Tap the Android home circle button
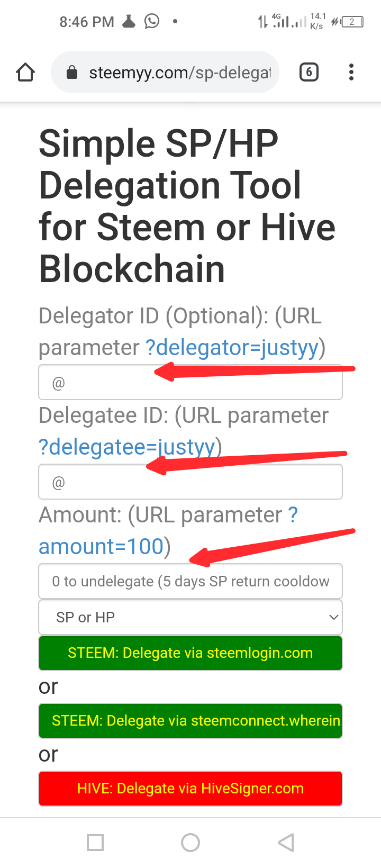 click(190, 842)
